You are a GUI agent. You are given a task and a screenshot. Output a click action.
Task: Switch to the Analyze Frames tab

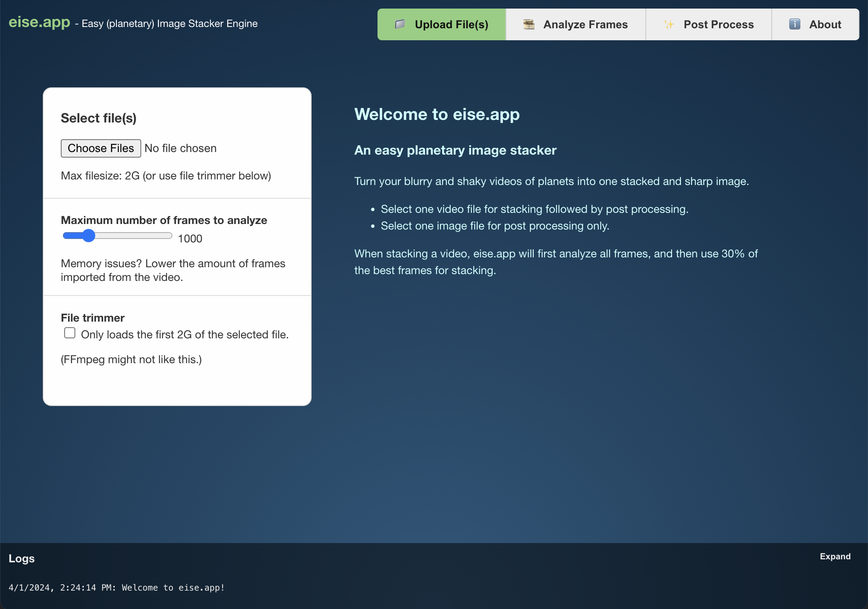(576, 24)
